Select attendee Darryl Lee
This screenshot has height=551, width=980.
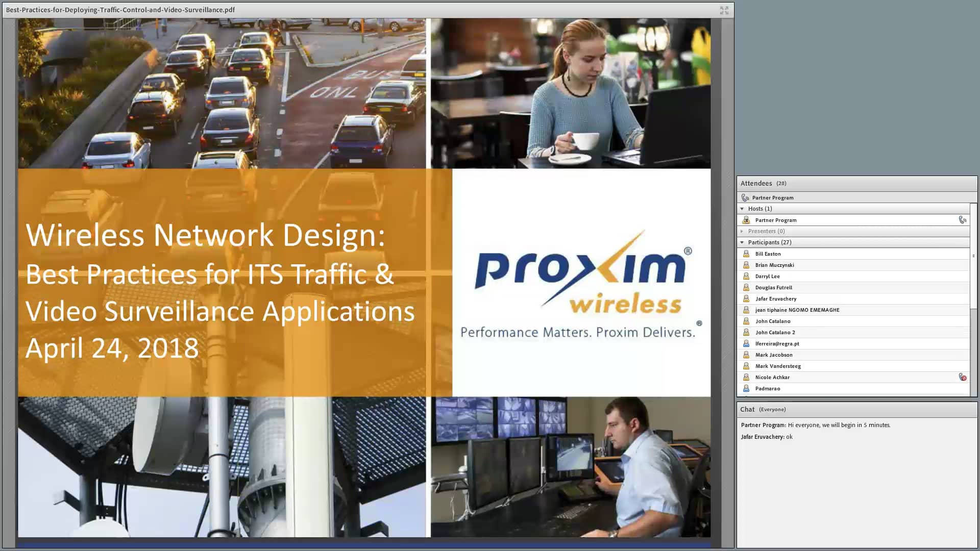coord(853,276)
